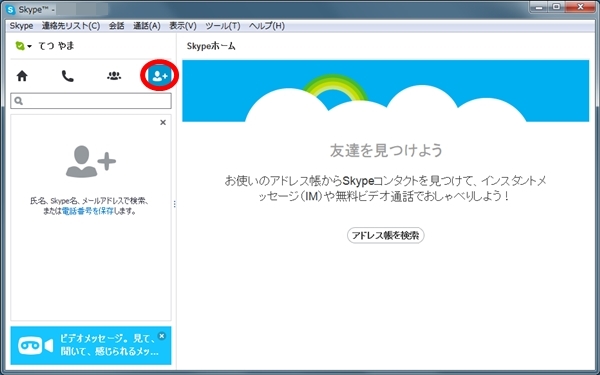Click the magnifier search icon
600x375 pixels.
click(18, 101)
